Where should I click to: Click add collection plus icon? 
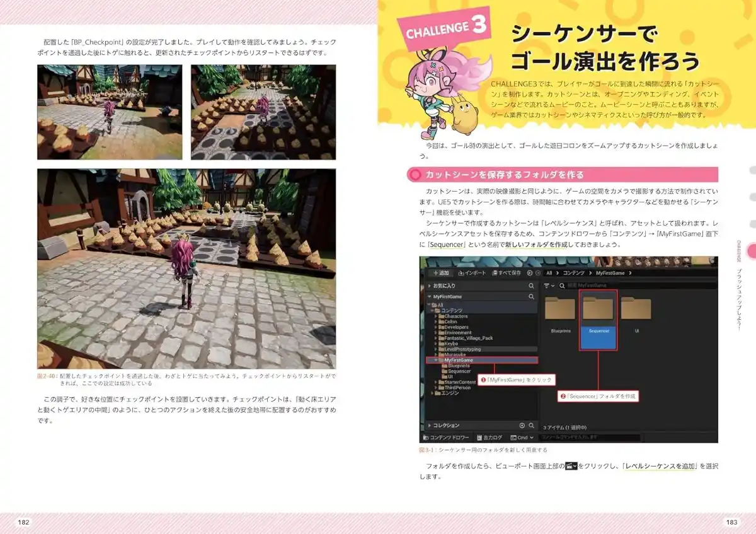[x=522, y=426]
